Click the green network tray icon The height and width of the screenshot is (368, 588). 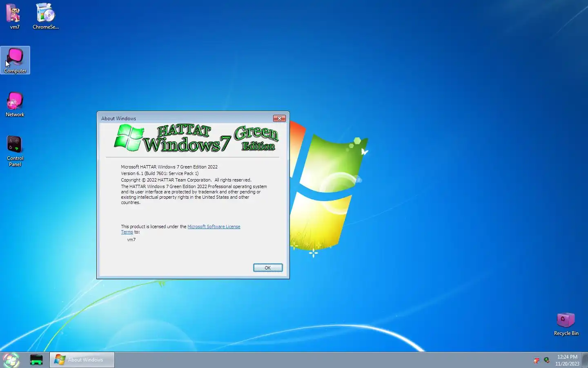(x=547, y=360)
